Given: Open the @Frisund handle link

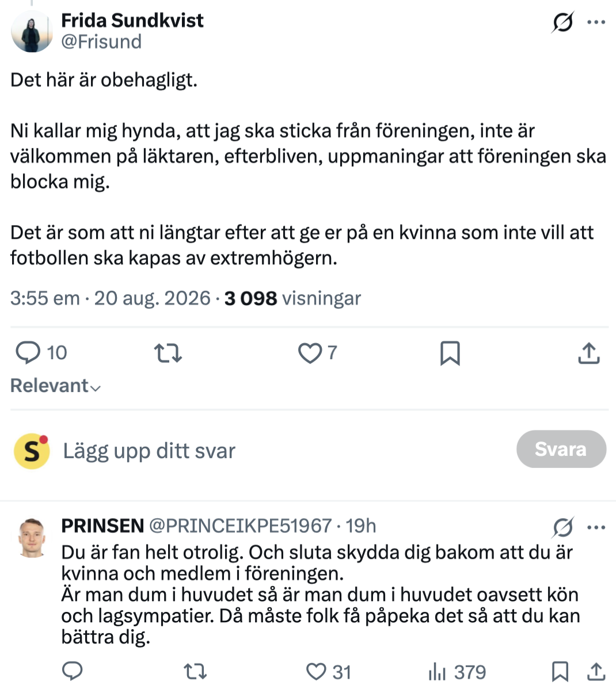Looking at the screenshot, I should (101, 42).
